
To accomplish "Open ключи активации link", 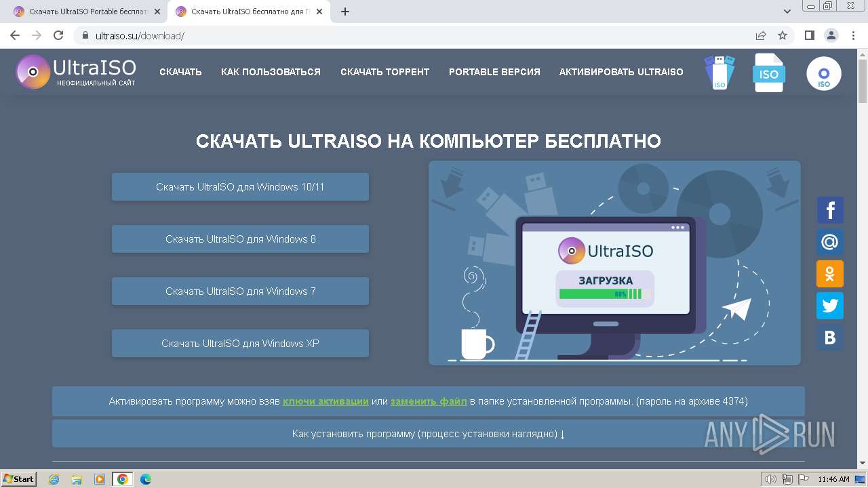I will pos(325,401).
